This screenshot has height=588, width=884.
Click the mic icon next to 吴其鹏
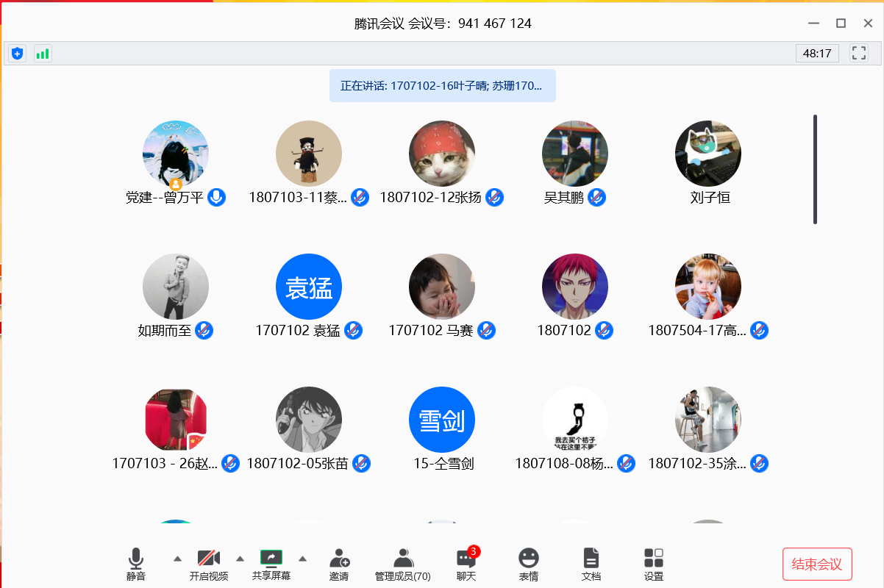pyautogui.click(x=597, y=198)
